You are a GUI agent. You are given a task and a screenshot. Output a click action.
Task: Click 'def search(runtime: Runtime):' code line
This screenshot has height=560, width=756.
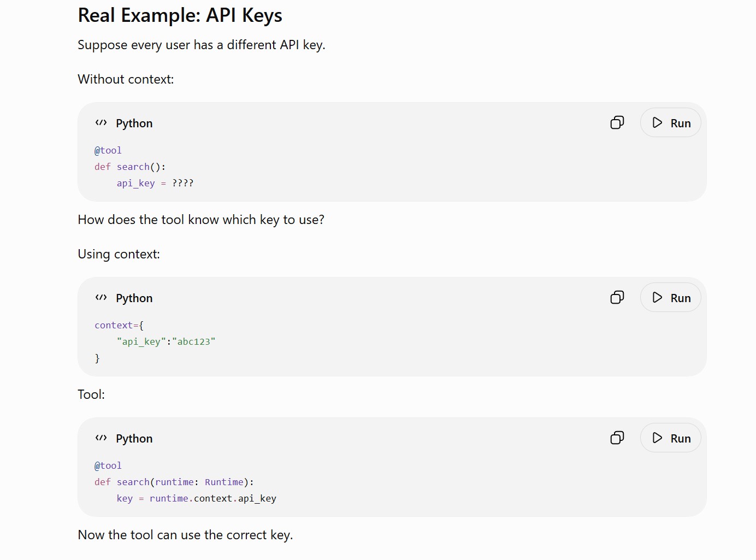pyautogui.click(x=174, y=482)
